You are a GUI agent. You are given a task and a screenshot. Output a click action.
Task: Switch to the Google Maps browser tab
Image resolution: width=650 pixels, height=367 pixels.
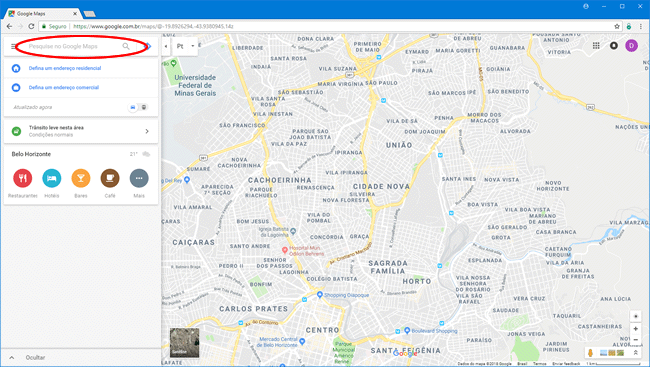click(41, 14)
